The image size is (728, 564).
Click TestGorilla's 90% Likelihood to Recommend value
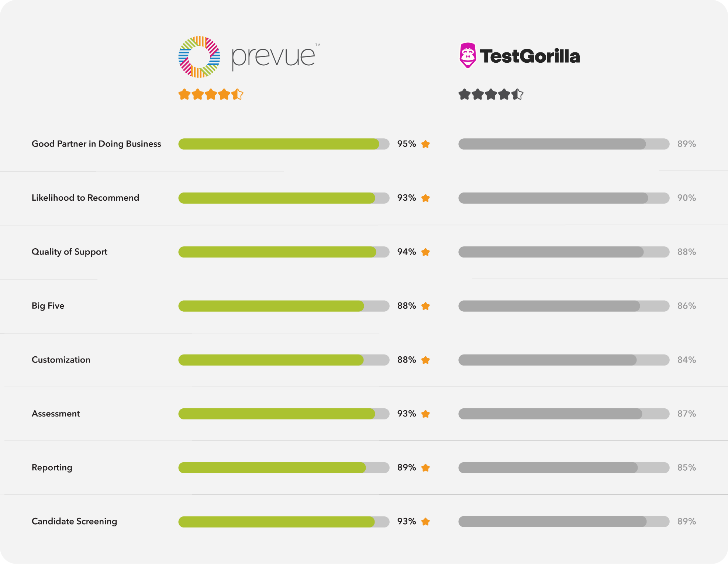click(686, 198)
